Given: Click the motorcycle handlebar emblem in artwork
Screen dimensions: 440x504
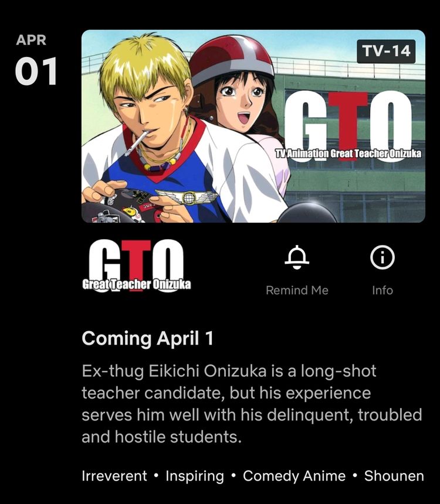Looking at the screenshot, I should pos(187,197).
